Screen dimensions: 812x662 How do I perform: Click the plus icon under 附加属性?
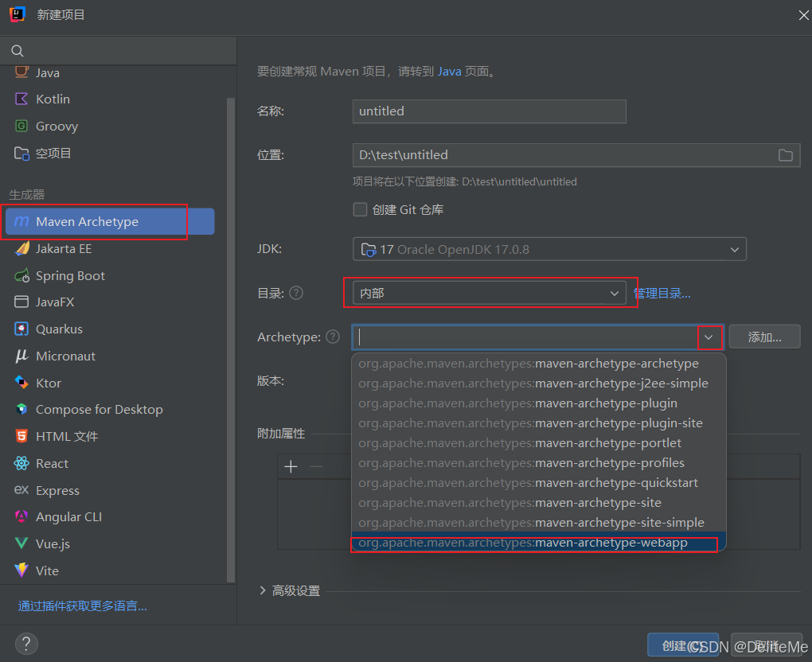click(x=291, y=466)
